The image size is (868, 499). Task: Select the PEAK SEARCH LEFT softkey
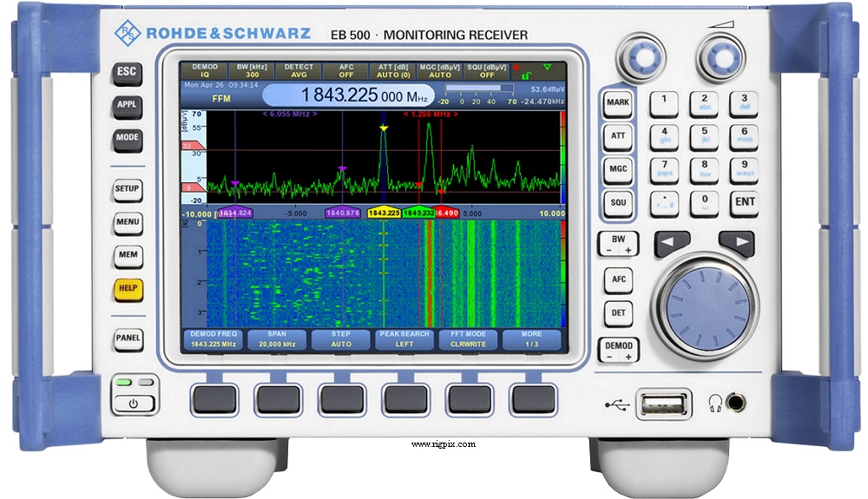pos(404,339)
